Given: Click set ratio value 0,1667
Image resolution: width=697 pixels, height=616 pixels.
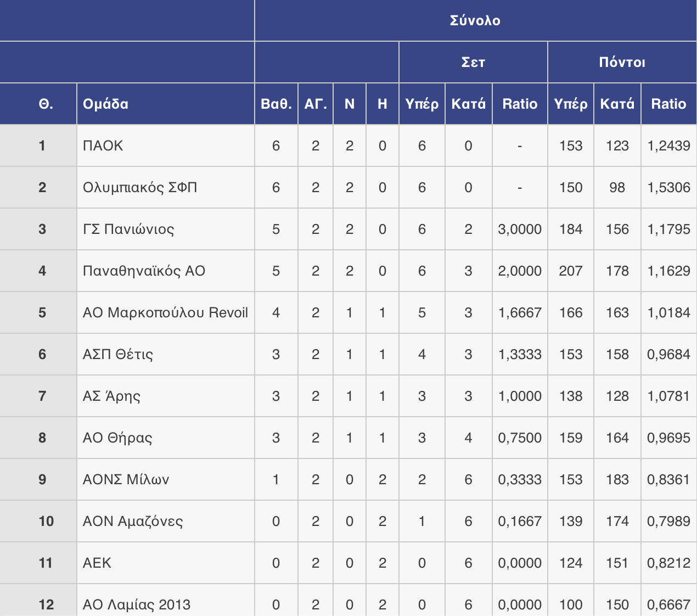Looking at the screenshot, I should click(x=520, y=521).
